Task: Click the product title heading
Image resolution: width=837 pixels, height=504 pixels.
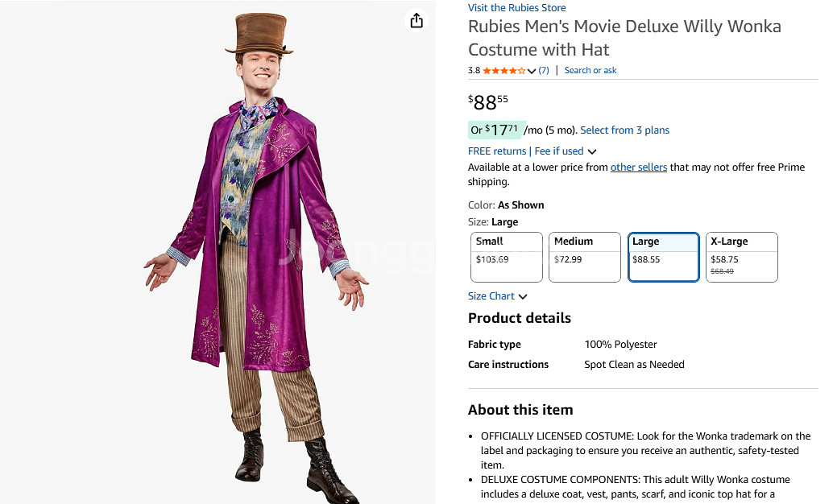Action: pyautogui.click(x=624, y=37)
